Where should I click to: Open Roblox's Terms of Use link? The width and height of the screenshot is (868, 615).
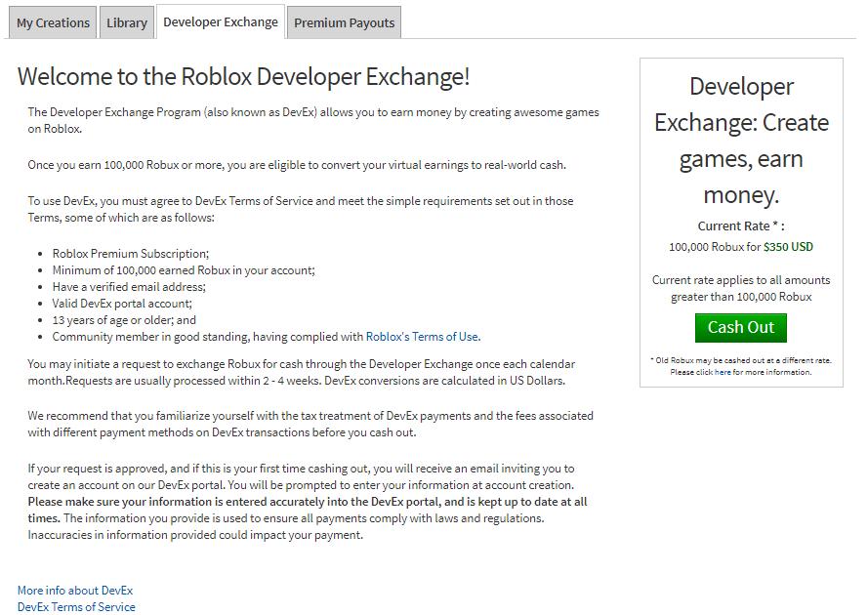422,337
